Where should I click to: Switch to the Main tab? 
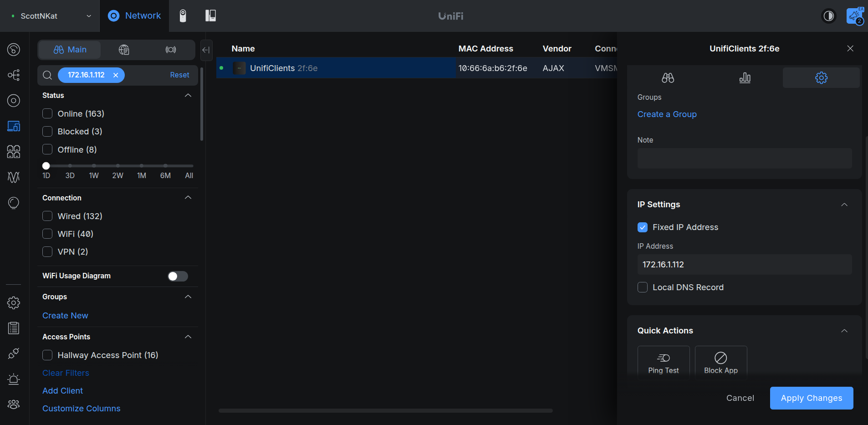(x=70, y=50)
